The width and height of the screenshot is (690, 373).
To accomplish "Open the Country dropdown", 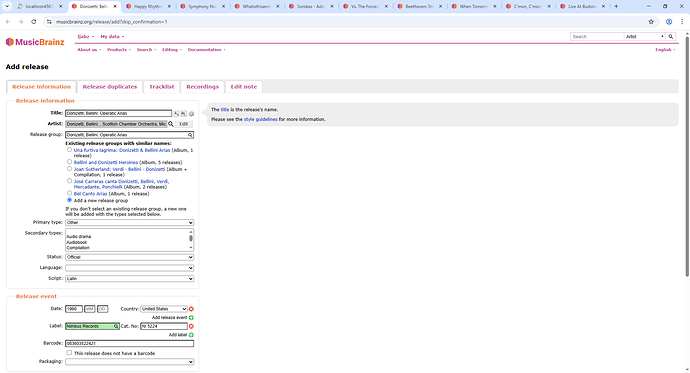I will pos(164,309).
